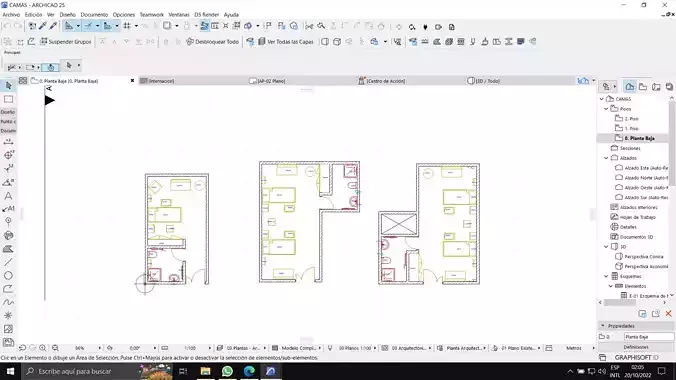The height and width of the screenshot is (380, 676).
Task: Click the Definiciones button in Propiedades
Action: tap(636, 347)
